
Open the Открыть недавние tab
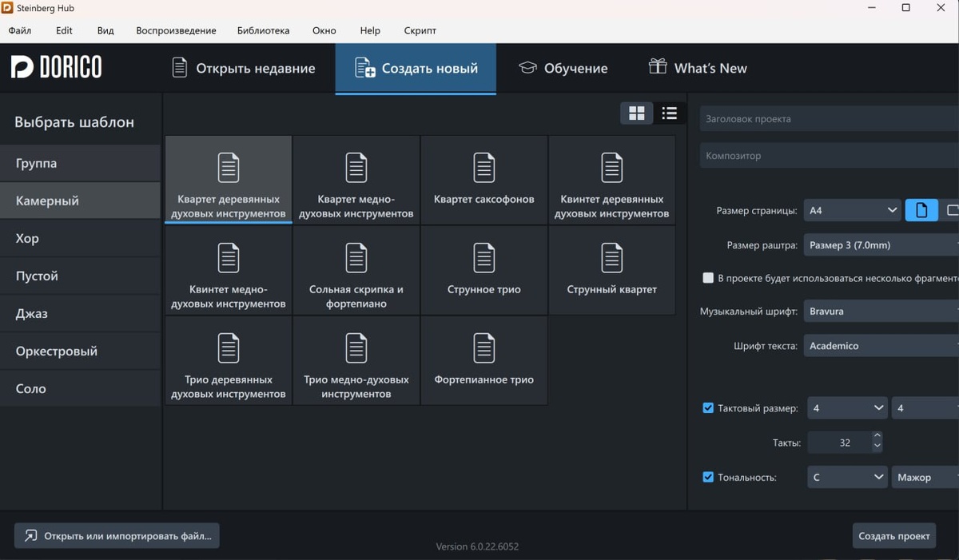[244, 69]
